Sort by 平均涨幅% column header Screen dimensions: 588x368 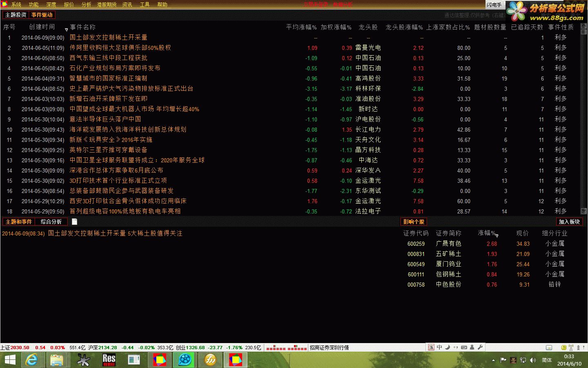coord(301,27)
